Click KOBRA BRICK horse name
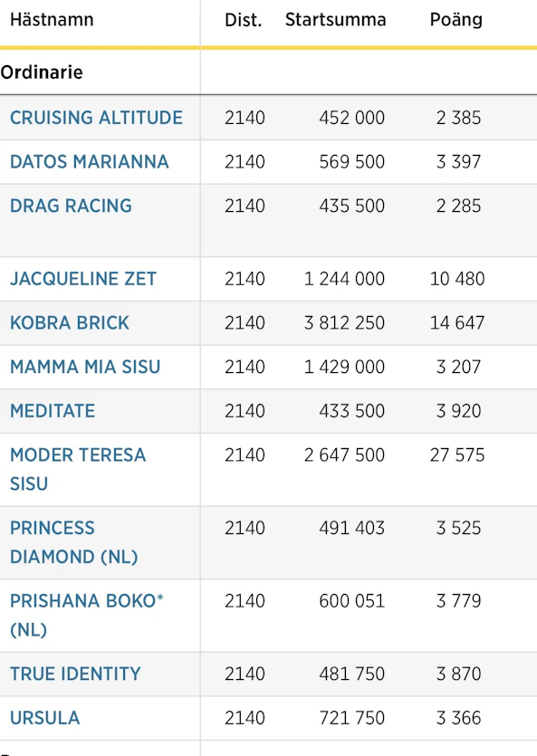 click(70, 322)
